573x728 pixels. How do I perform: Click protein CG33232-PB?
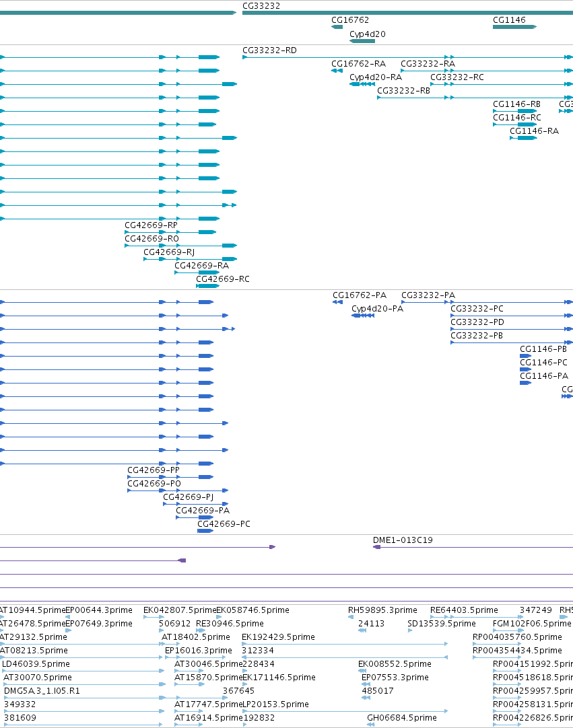tap(476, 336)
